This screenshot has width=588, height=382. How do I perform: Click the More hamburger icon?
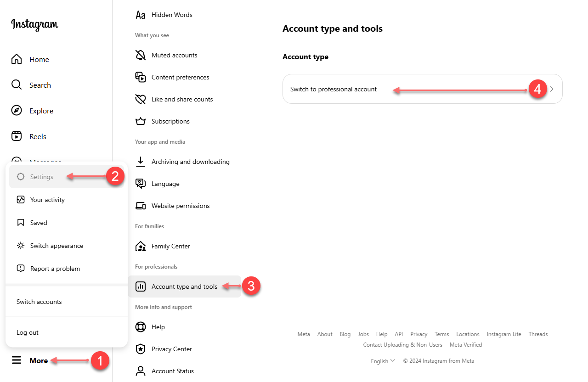tap(17, 360)
